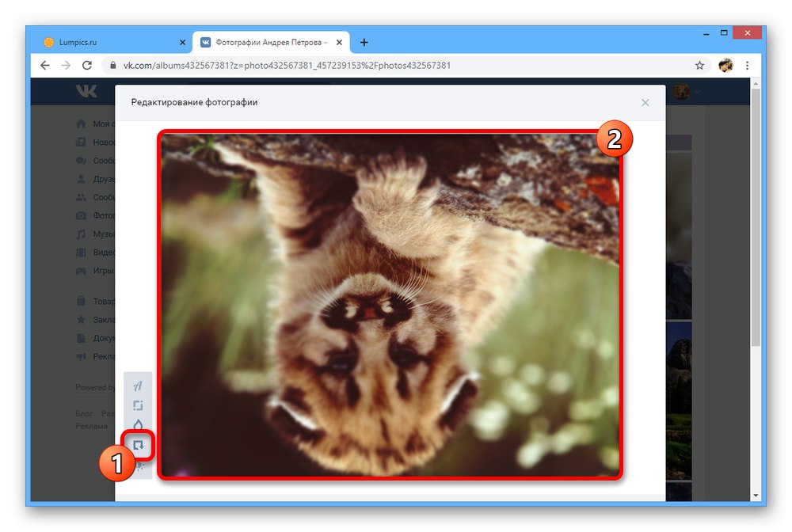Viewport: 792px width, 532px height.
Task: Expand the VK profile menu arrow
Action: [x=697, y=92]
